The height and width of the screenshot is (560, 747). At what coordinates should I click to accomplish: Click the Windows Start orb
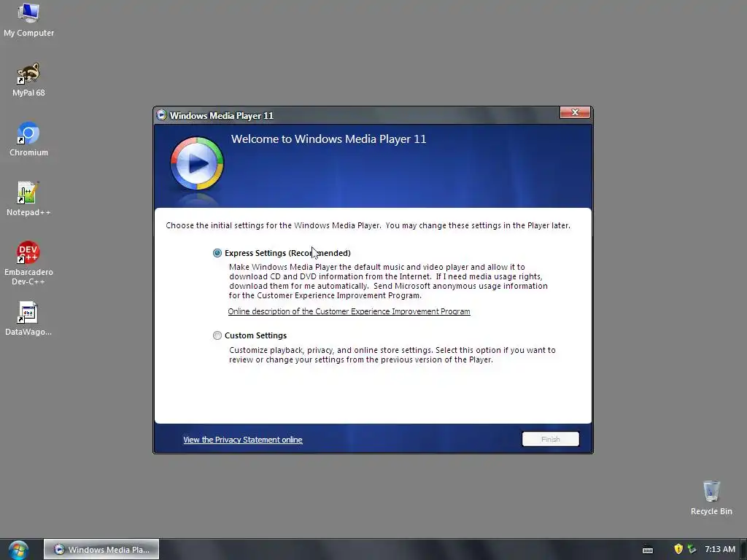[x=18, y=550]
